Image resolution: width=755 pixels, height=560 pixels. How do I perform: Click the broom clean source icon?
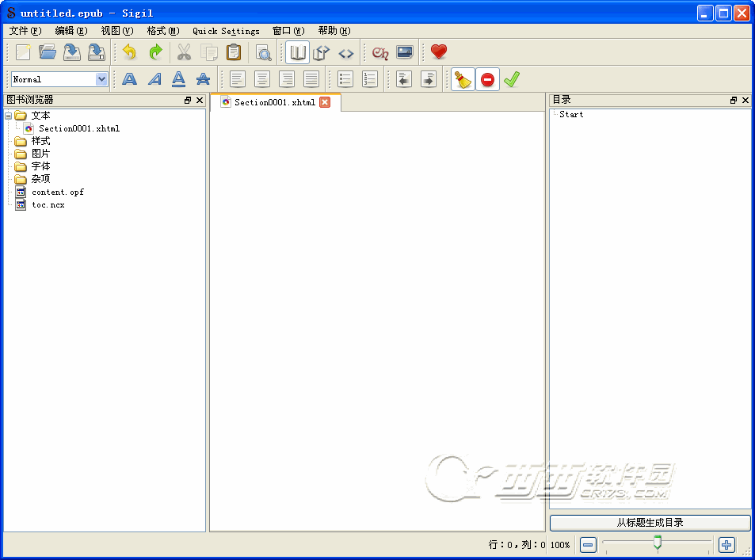click(x=463, y=79)
